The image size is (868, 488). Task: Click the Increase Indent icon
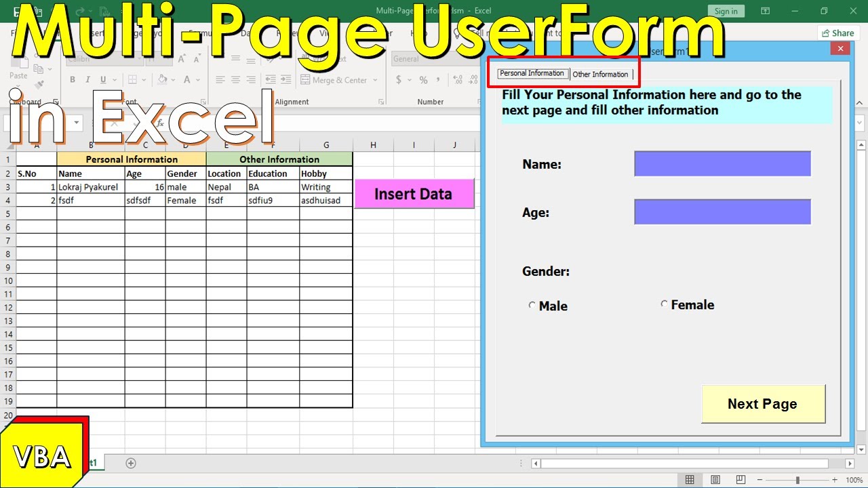point(288,80)
